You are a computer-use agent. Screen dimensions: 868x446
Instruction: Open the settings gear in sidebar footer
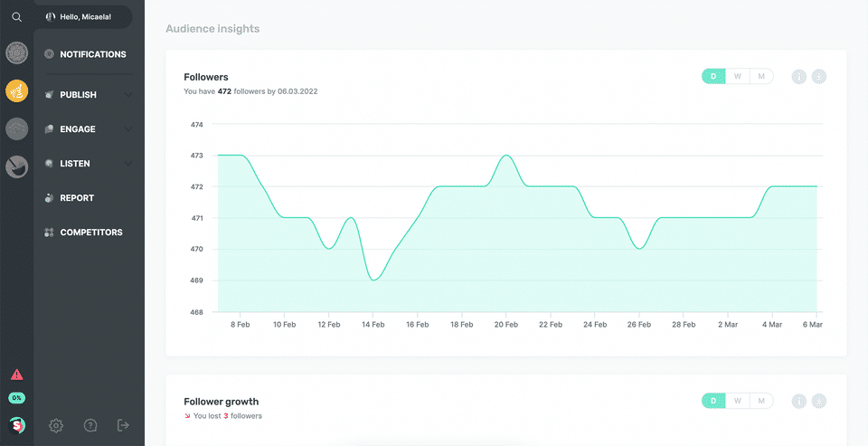tap(56, 425)
